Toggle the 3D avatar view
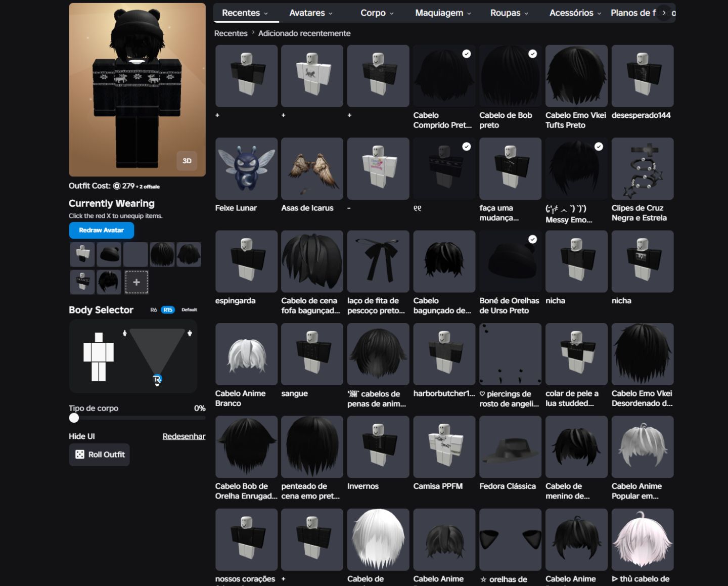The height and width of the screenshot is (586, 728). (187, 161)
